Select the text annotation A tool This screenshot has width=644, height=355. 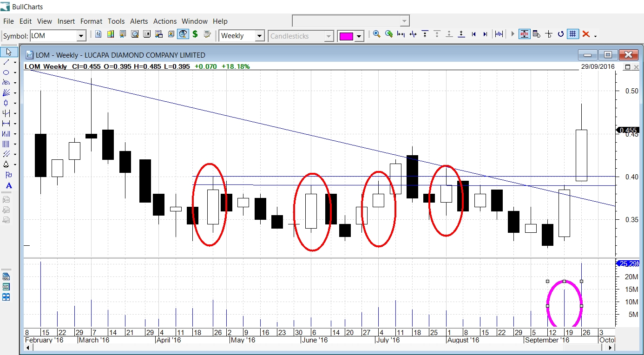tap(8, 185)
